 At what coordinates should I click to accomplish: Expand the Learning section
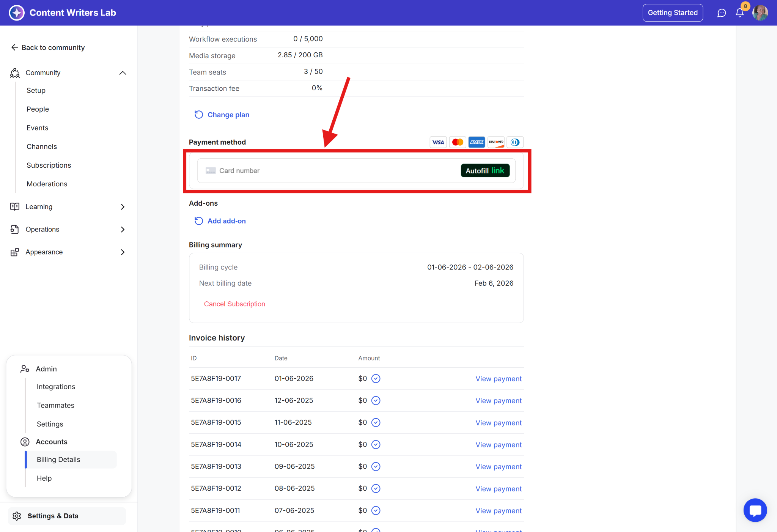[x=123, y=207]
